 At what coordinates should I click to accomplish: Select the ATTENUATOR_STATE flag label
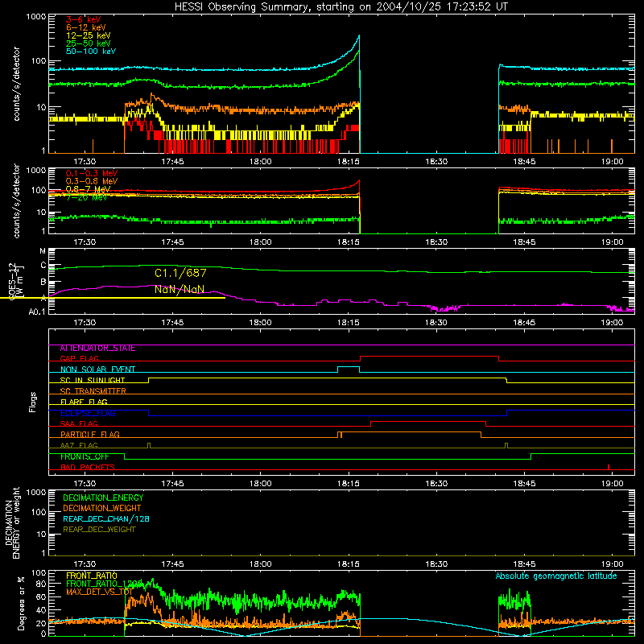click(97, 349)
